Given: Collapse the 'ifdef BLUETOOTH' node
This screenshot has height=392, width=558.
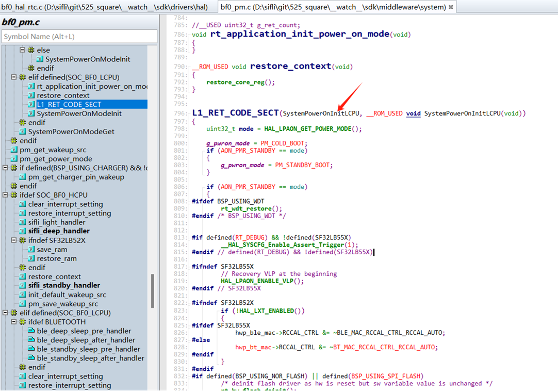Looking at the screenshot, I should click(x=14, y=321).
